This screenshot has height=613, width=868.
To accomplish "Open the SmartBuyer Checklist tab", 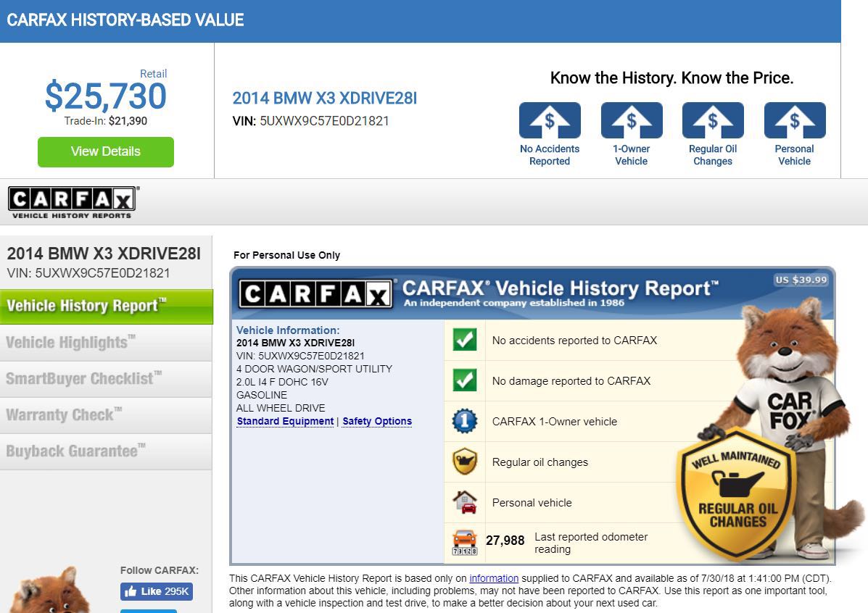I will tap(106, 379).
